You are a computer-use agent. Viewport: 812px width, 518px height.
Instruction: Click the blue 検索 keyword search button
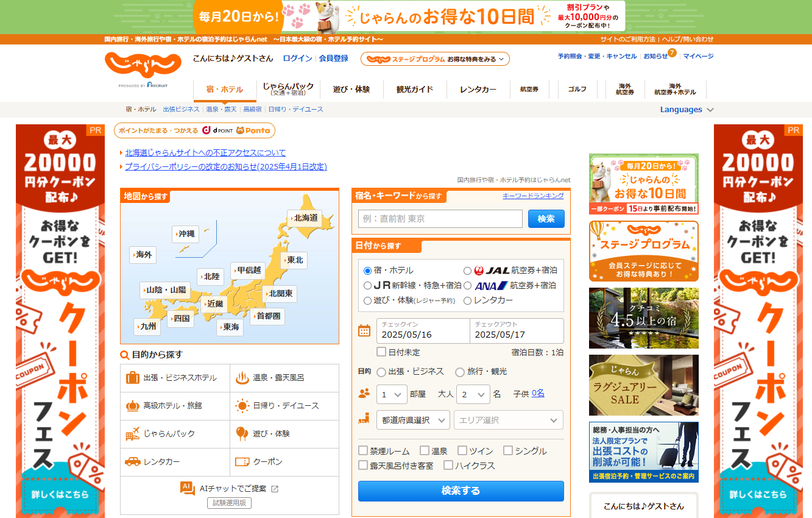click(546, 219)
